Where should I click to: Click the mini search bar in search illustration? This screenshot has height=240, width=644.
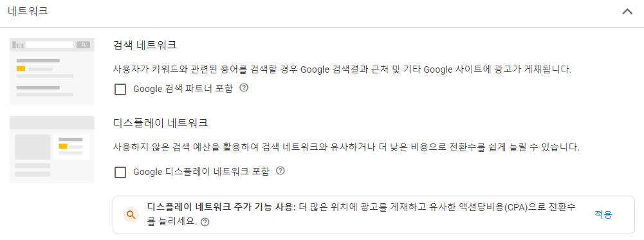point(50,44)
